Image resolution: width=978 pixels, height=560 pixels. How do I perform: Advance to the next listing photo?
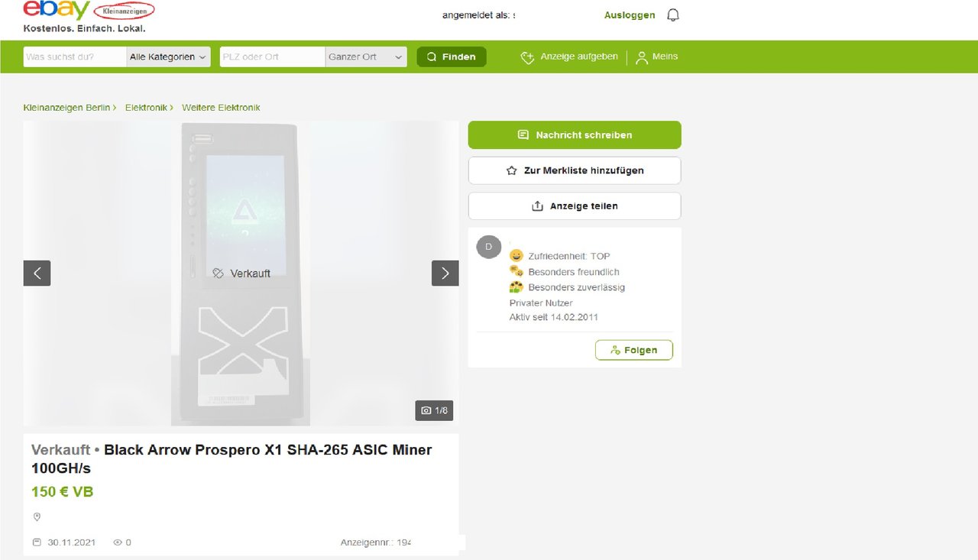[x=445, y=274]
